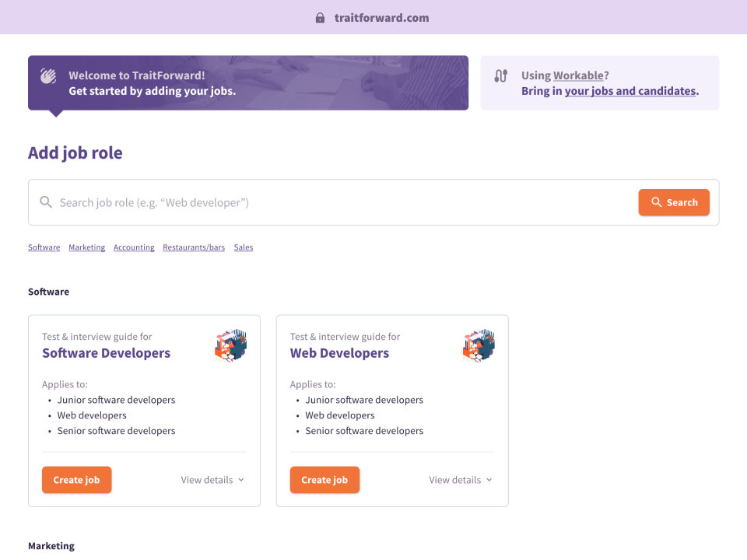The width and height of the screenshot is (747, 560).
Task: Click the 'Welcome to TraitForward!' banner text
Action: click(x=137, y=75)
